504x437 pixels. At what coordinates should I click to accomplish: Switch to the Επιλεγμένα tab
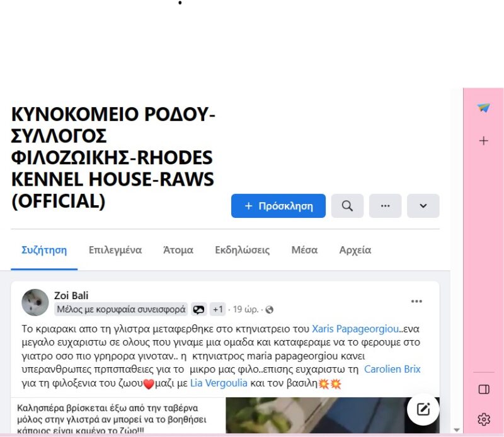(115, 250)
